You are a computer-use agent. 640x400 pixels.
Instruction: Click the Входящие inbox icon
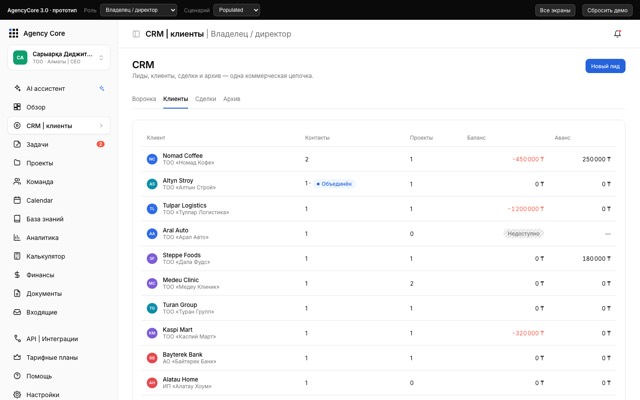[17, 312]
